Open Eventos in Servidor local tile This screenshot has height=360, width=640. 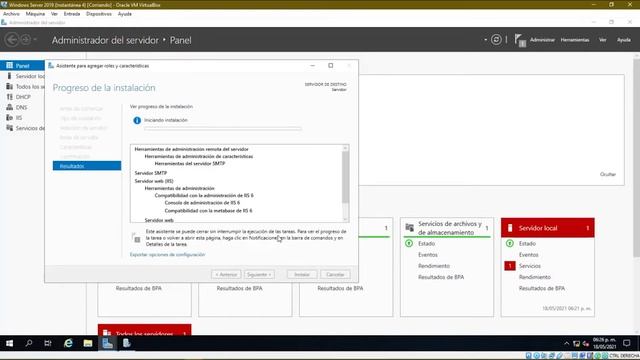(529, 255)
